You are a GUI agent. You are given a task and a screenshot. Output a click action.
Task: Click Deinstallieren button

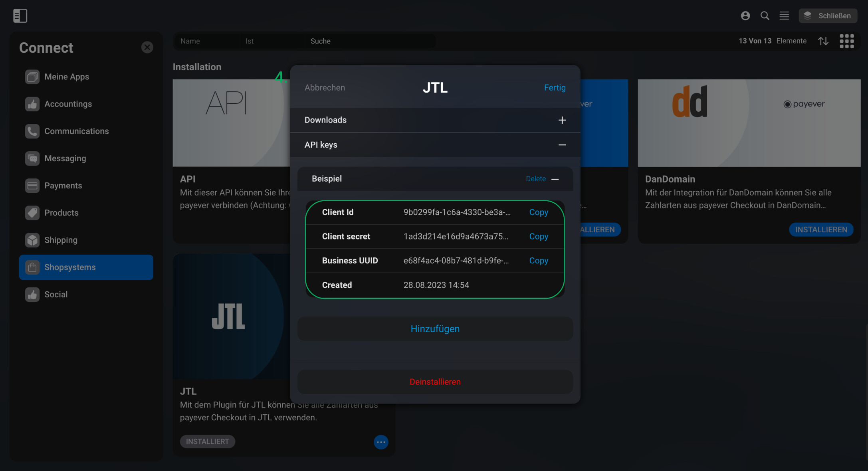435,382
